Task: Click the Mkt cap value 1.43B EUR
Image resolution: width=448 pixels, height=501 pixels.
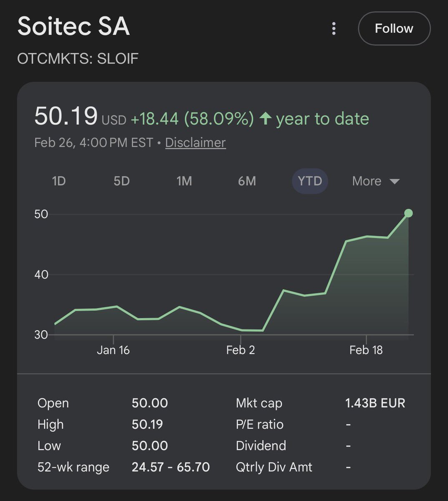Action: [375, 403]
